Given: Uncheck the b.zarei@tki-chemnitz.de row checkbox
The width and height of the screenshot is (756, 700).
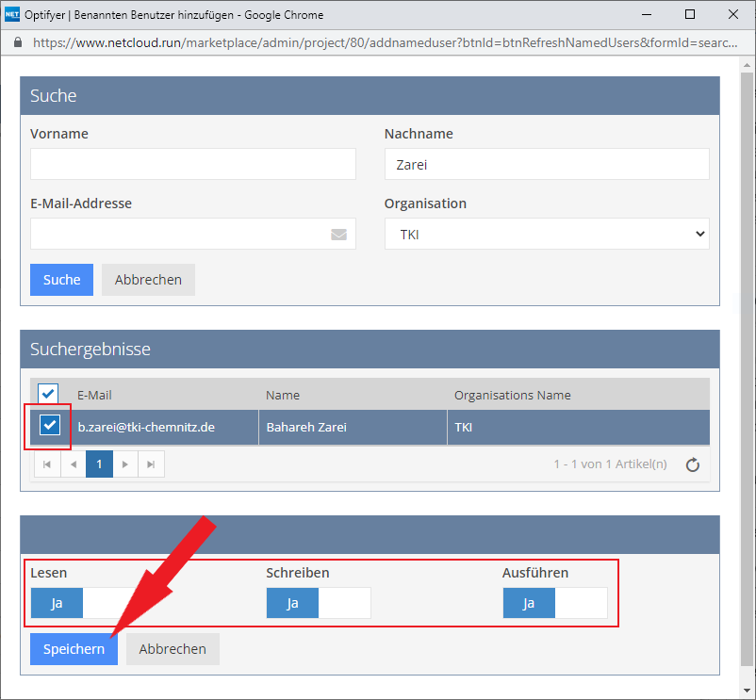Looking at the screenshot, I should point(50,426).
